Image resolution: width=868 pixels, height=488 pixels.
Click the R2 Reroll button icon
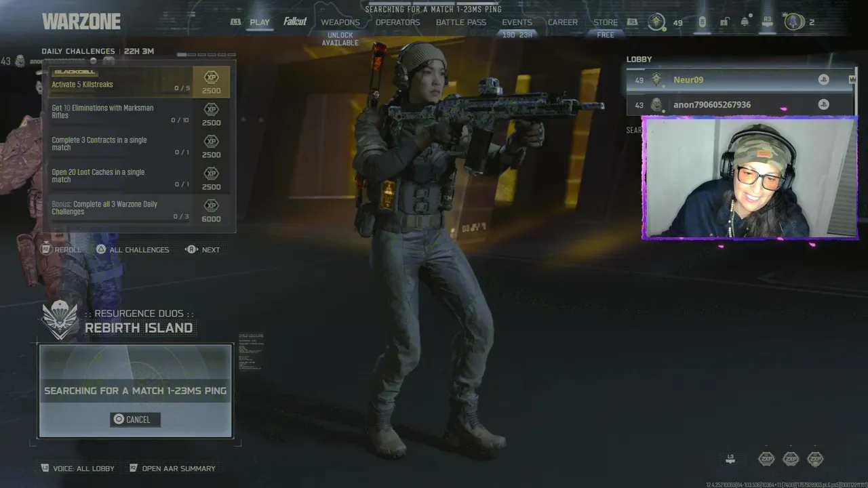46,249
